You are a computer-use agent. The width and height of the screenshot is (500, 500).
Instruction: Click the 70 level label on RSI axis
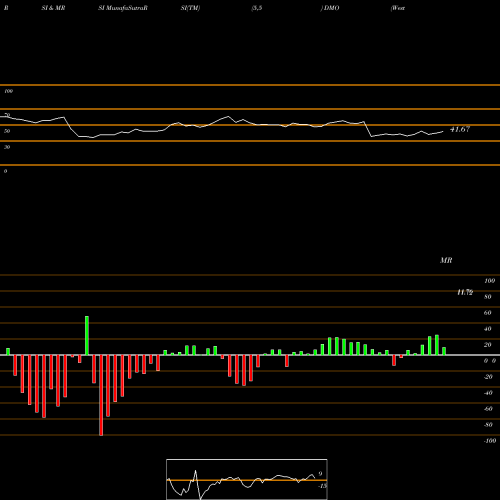pos(7,115)
